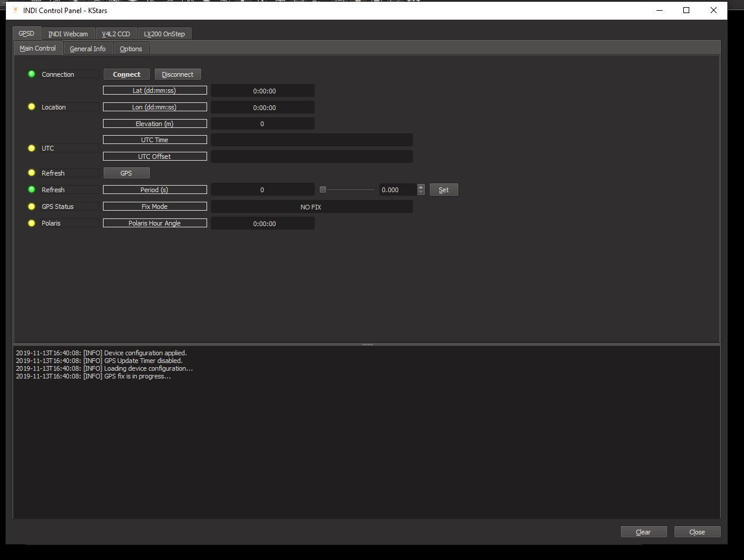Click the Period current value field

pos(262,190)
